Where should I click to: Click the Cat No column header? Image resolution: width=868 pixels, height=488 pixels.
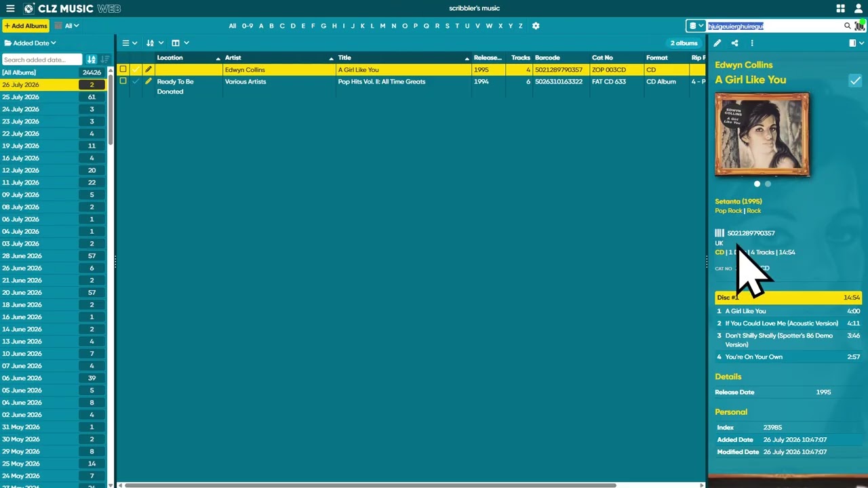coord(616,58)
